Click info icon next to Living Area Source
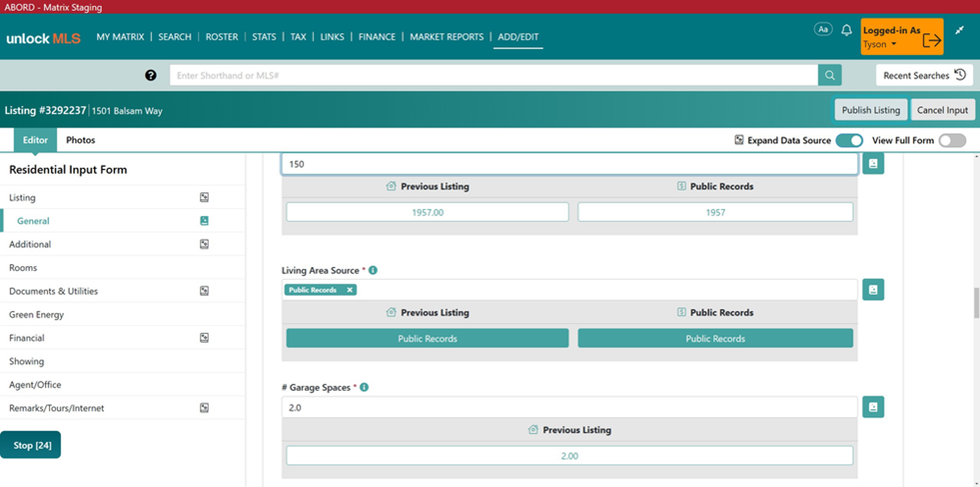The height and width of the screenshot is (487, 980). [x=374, y=270]
